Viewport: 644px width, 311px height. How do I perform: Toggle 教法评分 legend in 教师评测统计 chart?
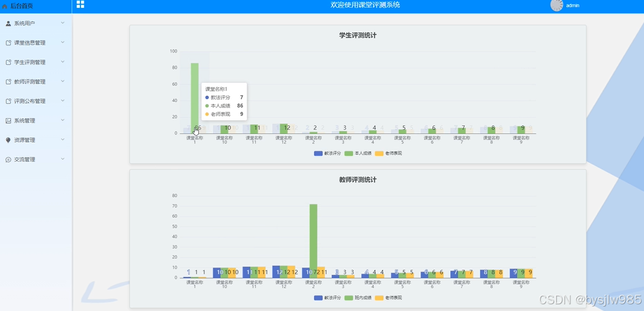pos(327,298)
